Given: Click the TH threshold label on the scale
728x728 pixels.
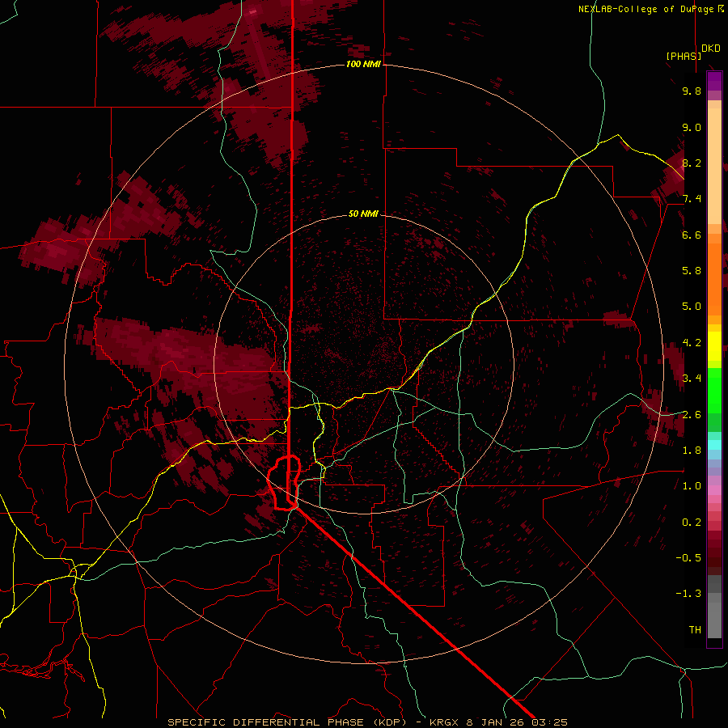Looking at the screenshot, I should [x=695, y=630].
